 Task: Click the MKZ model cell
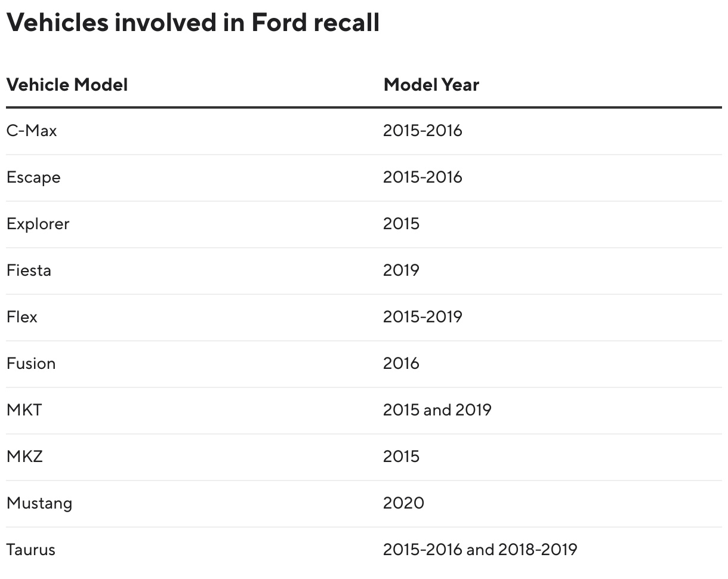[x=24, y=457]
